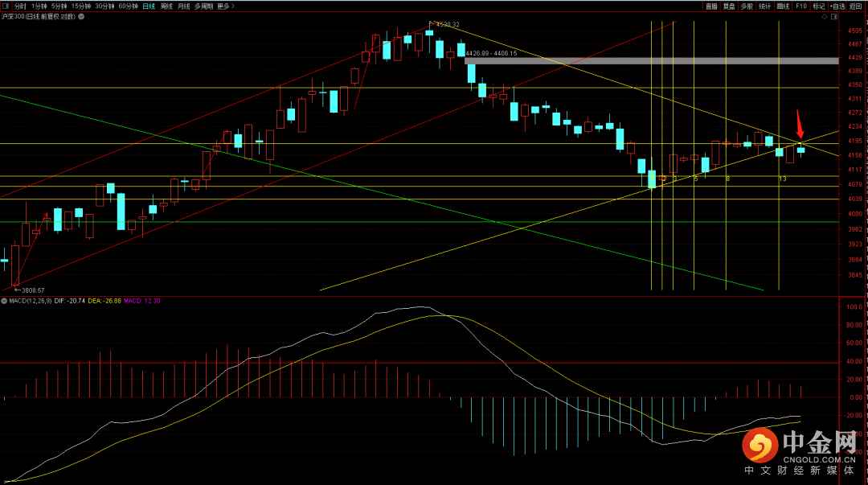Select the 30分钟 period tab
This screenshot has width=868, height=485.
(104, 6)
